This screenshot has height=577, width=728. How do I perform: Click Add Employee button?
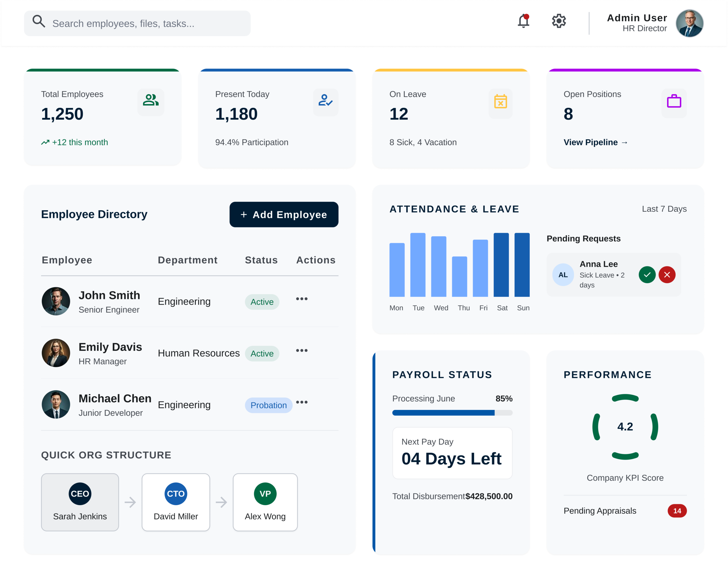click(284, 215)
